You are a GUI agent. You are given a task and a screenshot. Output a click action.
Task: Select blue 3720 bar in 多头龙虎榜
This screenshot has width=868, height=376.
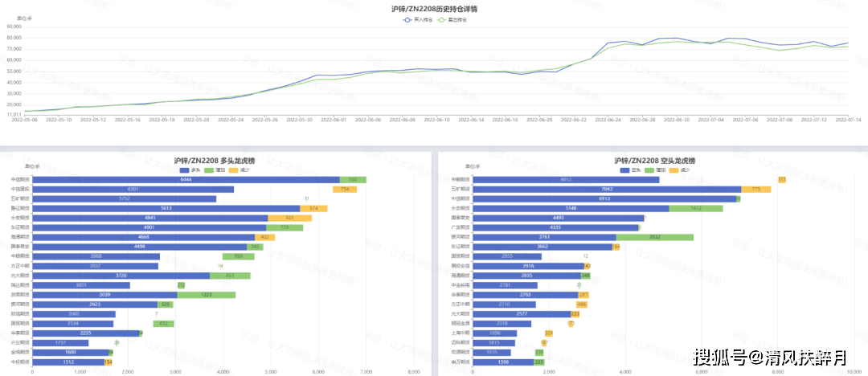pyautogui.click(x=121, y=276)
